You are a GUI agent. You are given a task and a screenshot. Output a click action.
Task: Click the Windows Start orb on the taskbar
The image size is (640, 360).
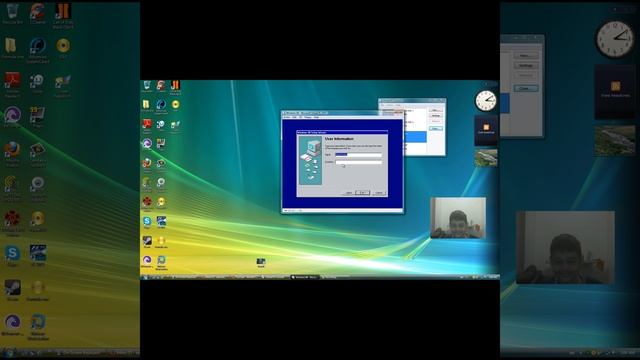pos(144,277)
